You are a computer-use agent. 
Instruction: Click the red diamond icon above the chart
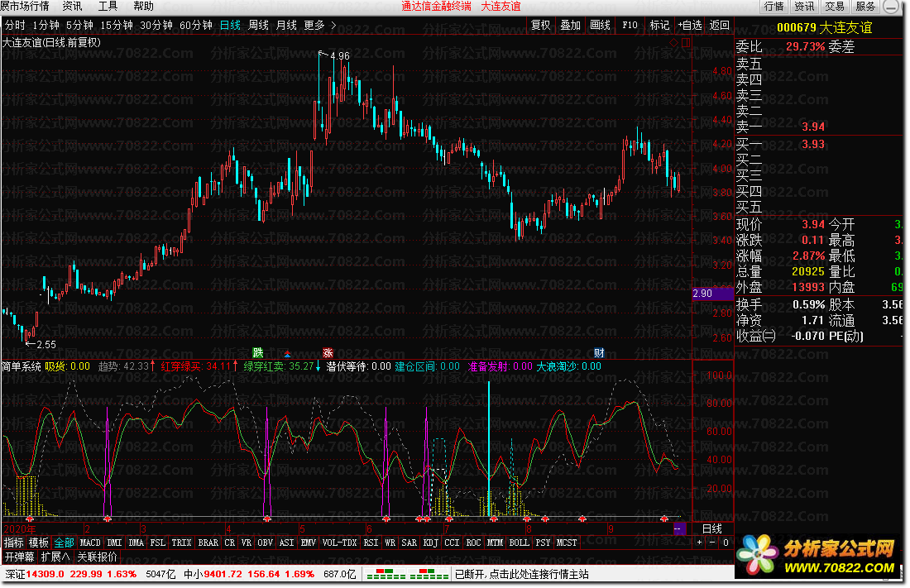coord(673,42)
